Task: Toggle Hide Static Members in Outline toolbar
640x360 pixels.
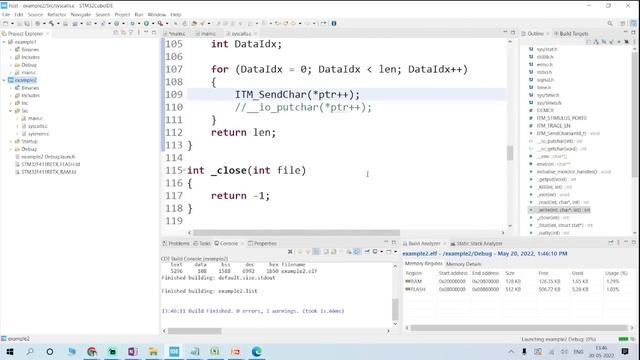Action: [611, 42]
